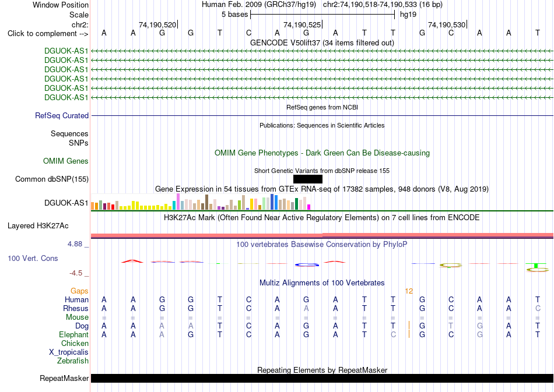Click 'Human Feb. 2009 (GRCh37/hg19)' assembly text
The height and width of the screenshot is (392, 554).
tap(258, 5)
